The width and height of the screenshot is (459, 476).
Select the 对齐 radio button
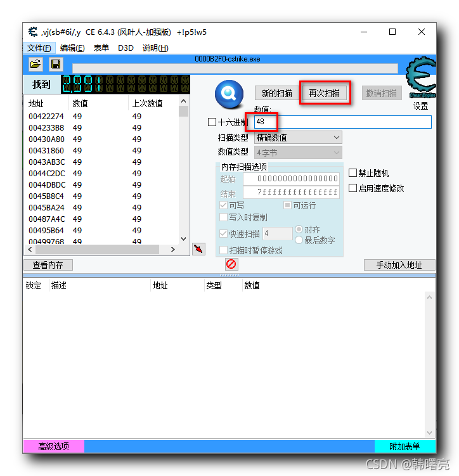(x=299, y=229)
